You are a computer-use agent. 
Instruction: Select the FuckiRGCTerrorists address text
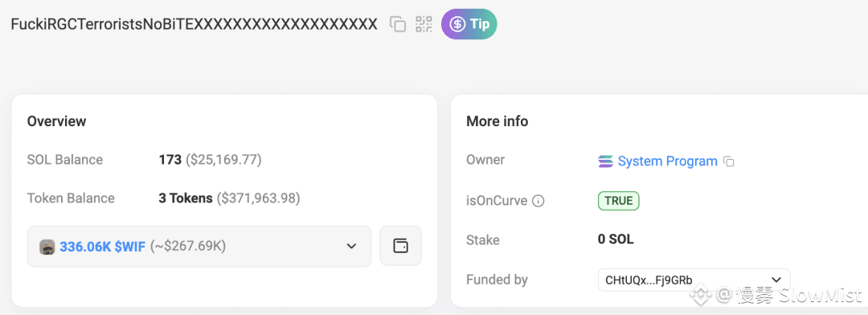[x=194, y=24]
